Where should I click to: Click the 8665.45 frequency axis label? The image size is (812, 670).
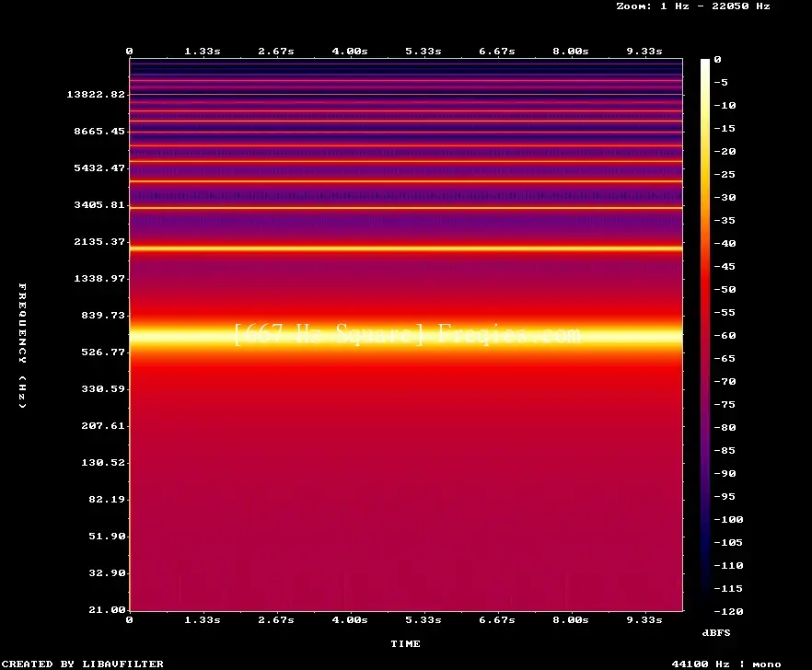pos(99,131)
